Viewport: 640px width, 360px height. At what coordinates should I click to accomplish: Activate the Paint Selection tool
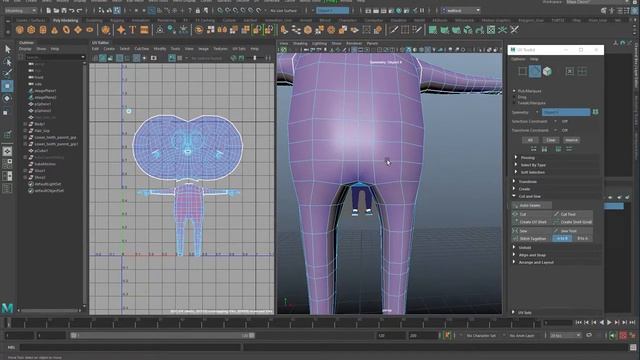[7, 73]
